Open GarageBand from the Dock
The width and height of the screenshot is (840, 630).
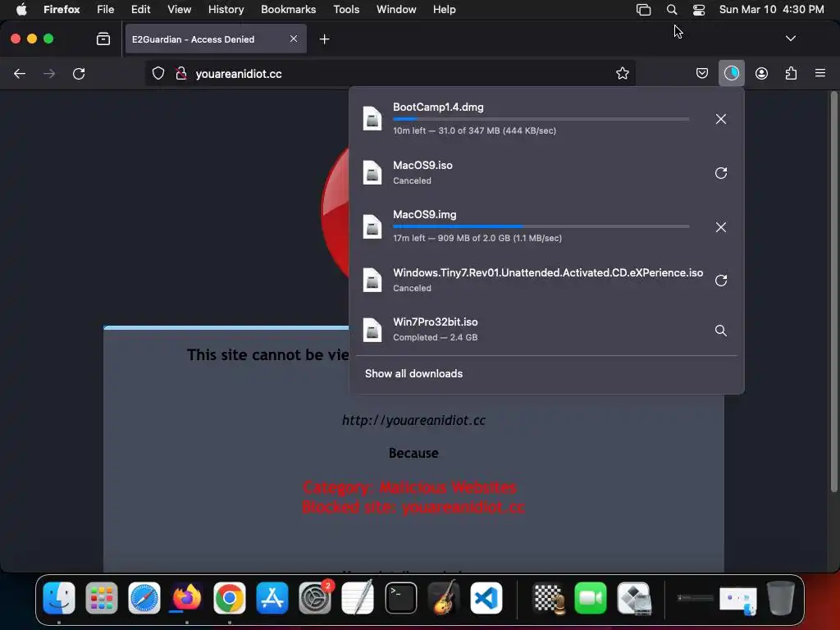444,598
